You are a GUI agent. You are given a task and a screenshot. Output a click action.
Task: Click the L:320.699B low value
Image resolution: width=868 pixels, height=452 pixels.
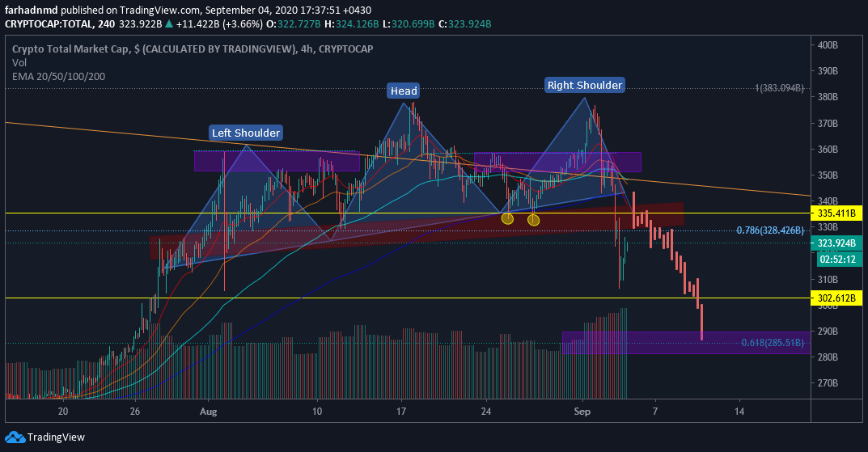coord(409,23)
